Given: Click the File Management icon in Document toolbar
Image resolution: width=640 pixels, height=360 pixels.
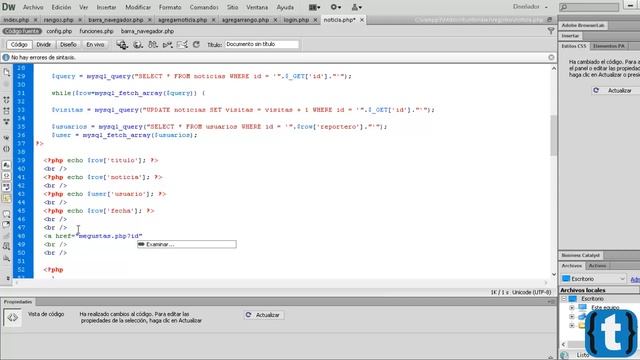Looking at the screenshot, I should click(153, 44).
